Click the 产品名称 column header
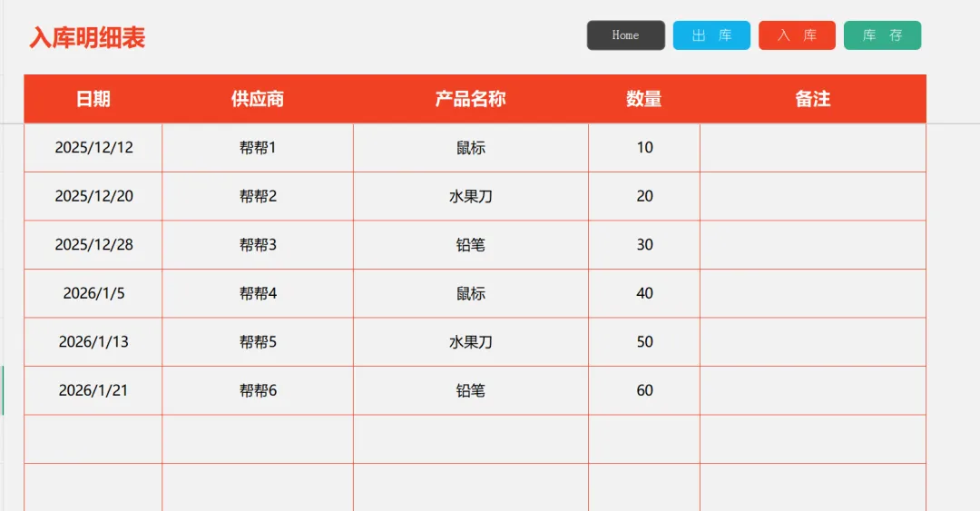 (x=471, y=99)
